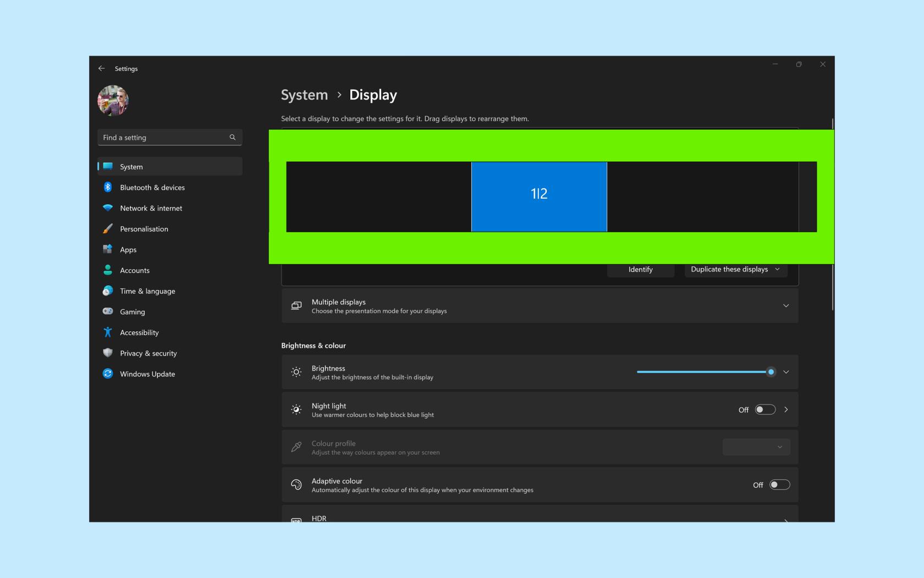Turn on the Night light switch
The image size is (924, 578).
pyautogui.click(x=765, y=410)
